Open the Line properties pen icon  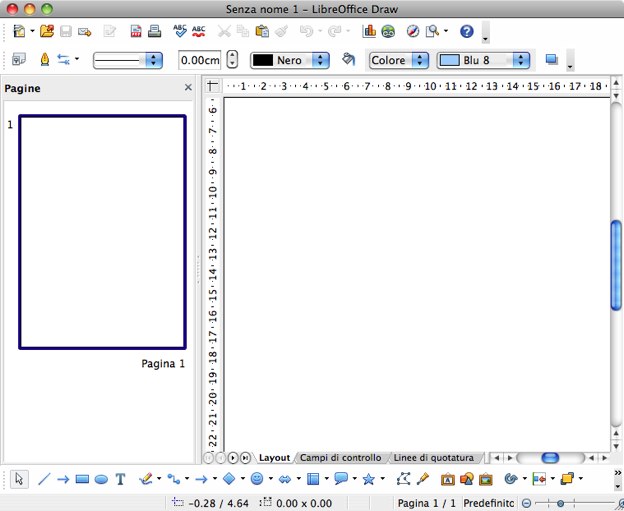(x=45, y=60)
